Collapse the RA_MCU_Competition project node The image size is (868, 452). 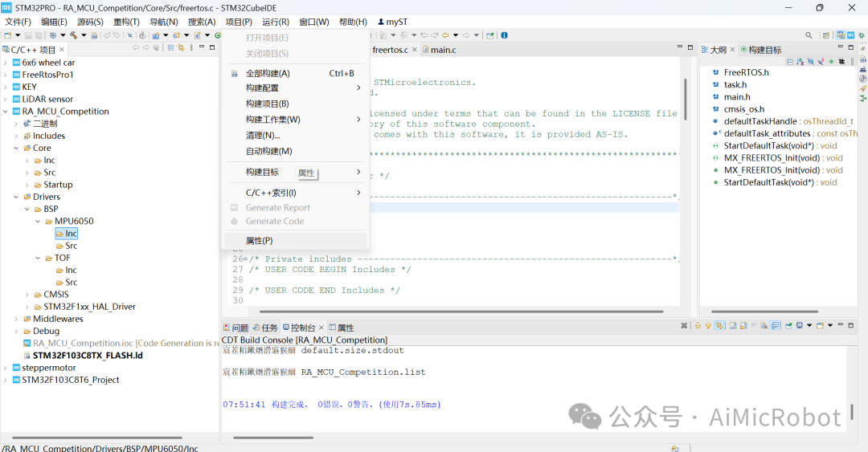click(6, 112)
